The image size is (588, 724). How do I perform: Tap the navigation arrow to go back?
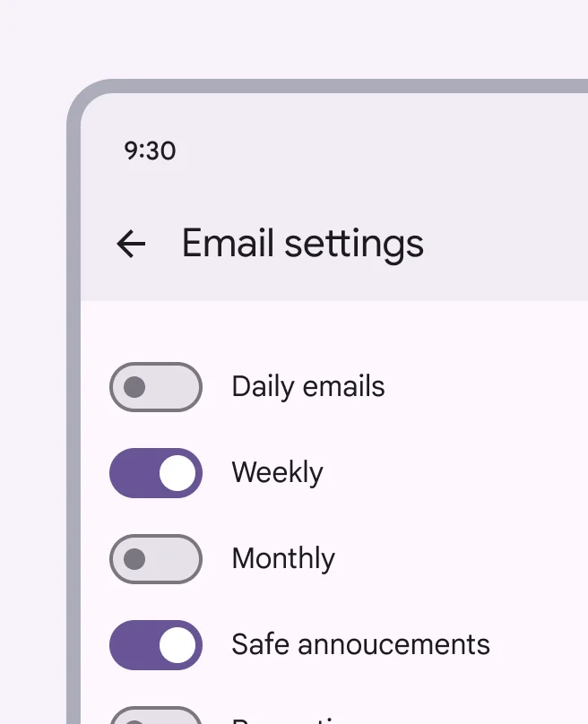131,244
